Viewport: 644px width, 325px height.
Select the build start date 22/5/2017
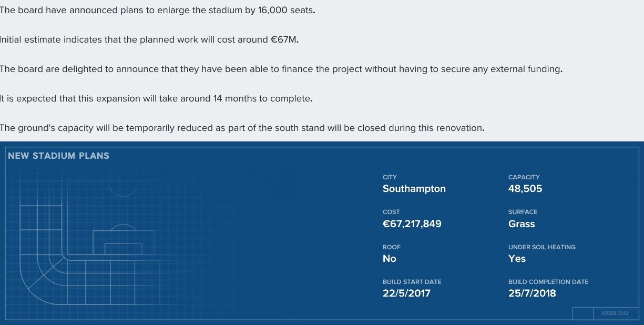(x=406, y=293)
